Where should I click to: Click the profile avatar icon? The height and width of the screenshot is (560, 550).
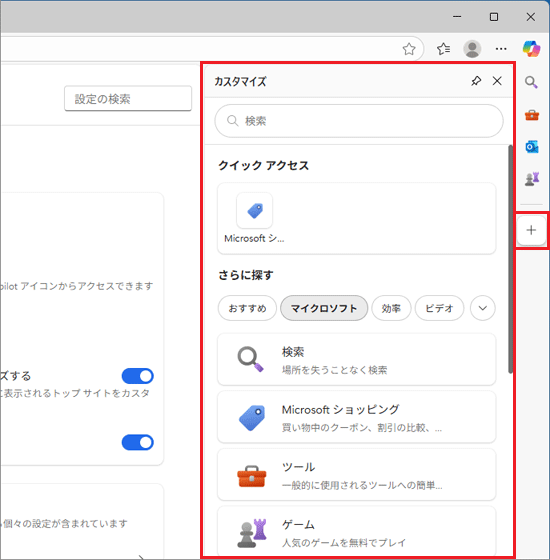pos(472,49)
